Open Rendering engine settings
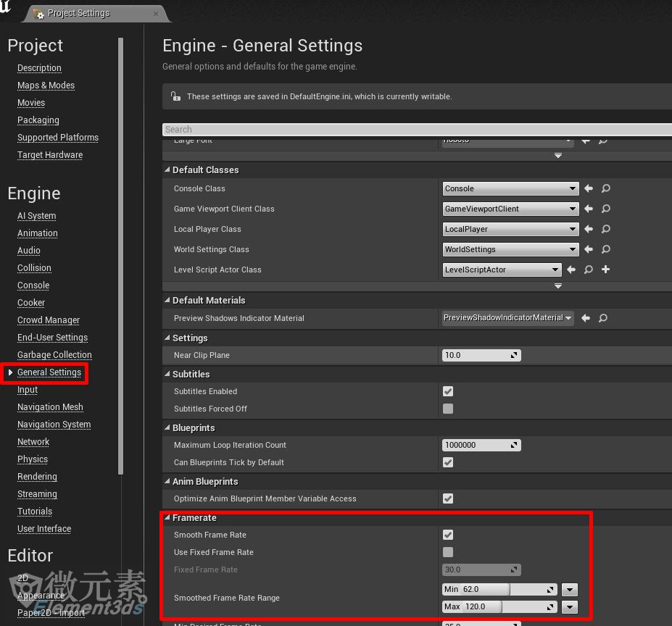Screen dimensions: 672x626 click(37, 477)
